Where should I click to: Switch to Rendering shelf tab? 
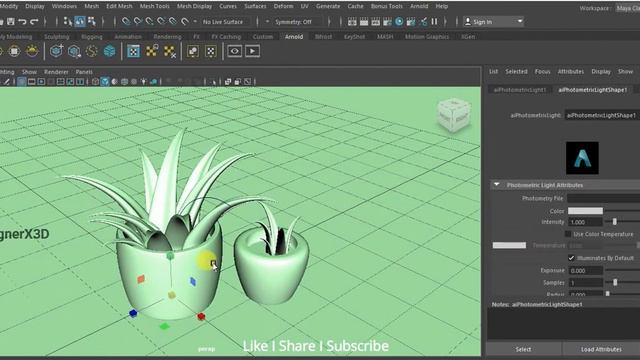pos(167,36)
